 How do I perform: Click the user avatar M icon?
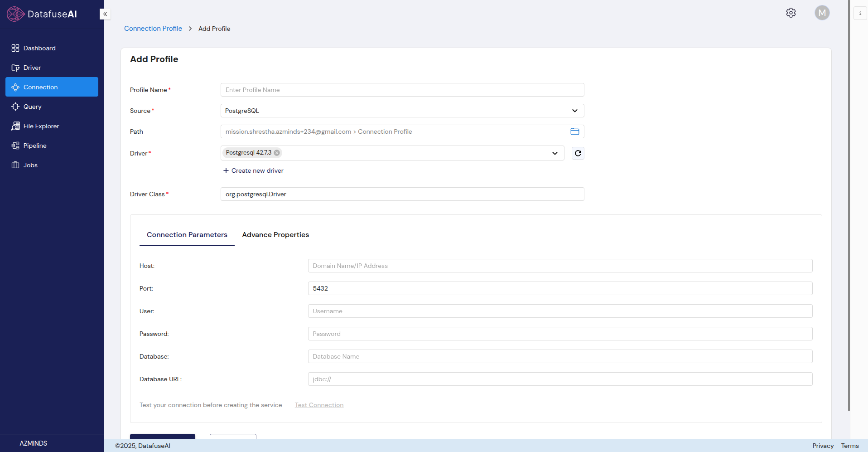pos(822,13)
